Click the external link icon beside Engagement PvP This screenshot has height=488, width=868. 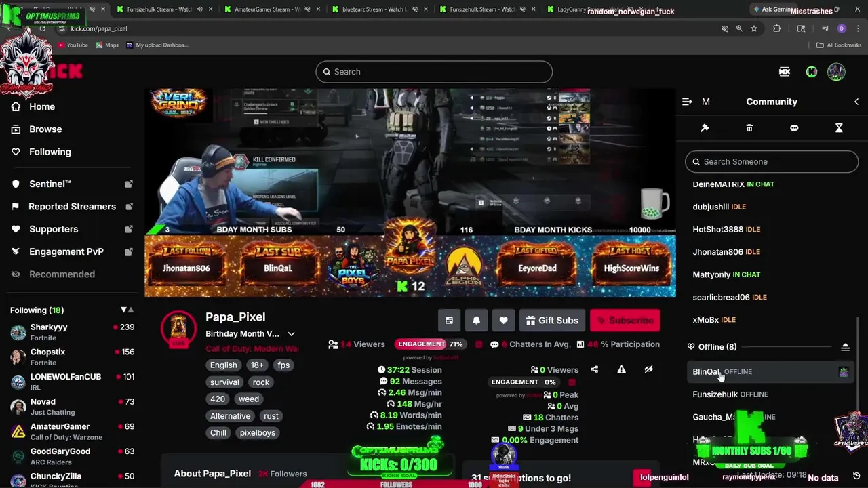(x=129, y=251)
